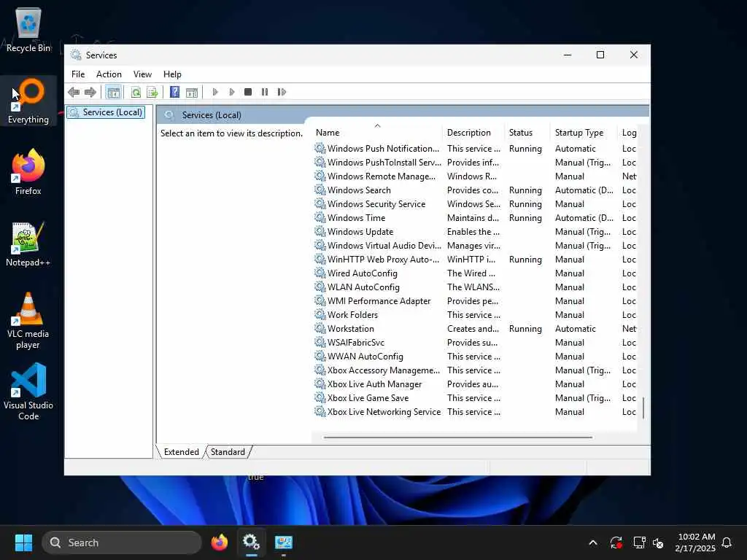
Task: Click the Pause Service icon
Action: 265,92
